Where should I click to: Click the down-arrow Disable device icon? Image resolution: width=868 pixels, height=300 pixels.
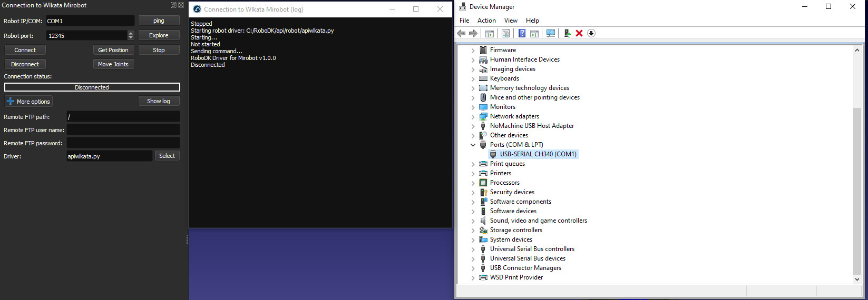591,33
